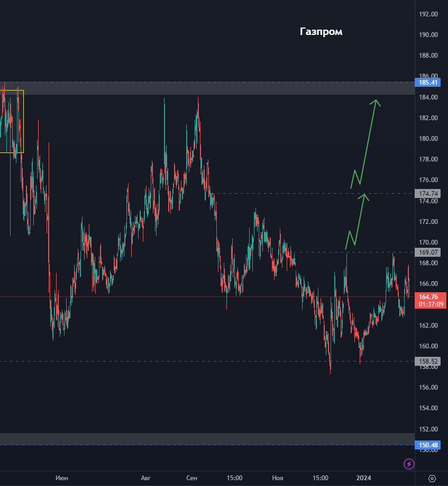This screenshot has height=486, width=448.
Task: Click the 156.00 price scale value
Action: 428,387
